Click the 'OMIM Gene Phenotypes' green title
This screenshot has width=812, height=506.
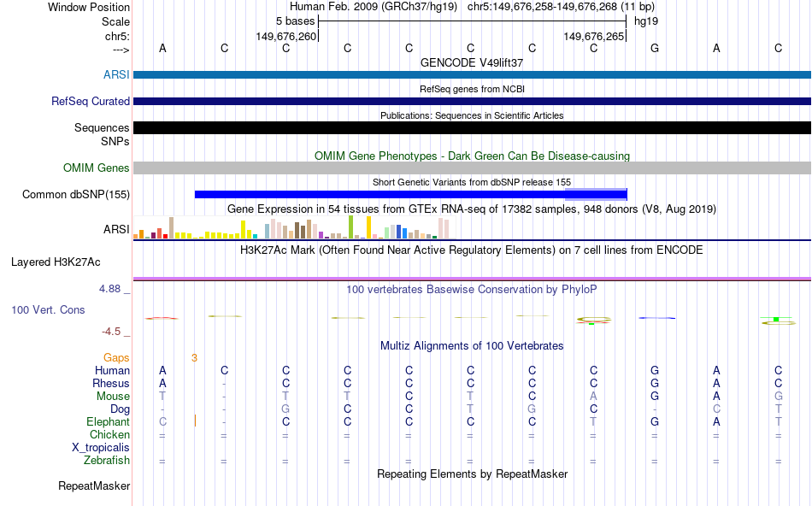click(x=472, y=156)
